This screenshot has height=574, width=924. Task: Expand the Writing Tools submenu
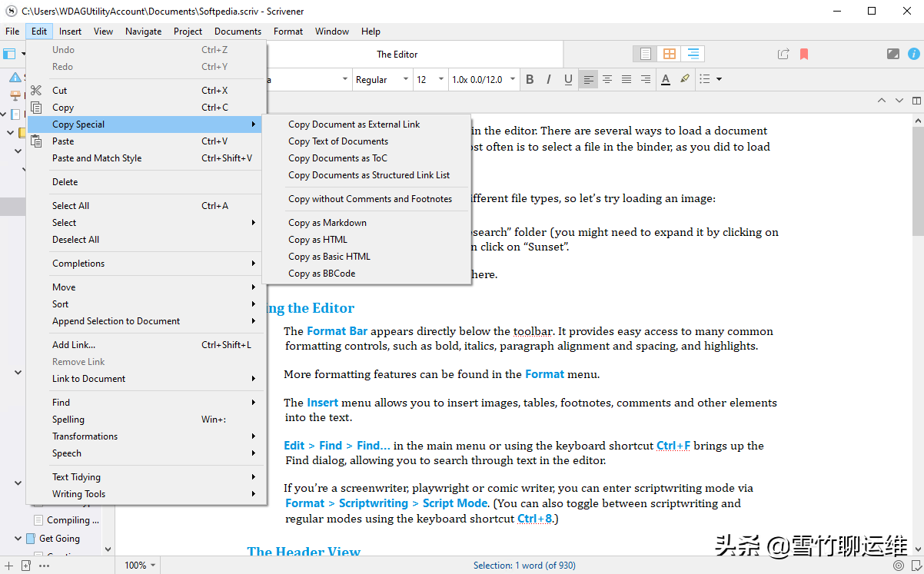(x=146, y=494)
